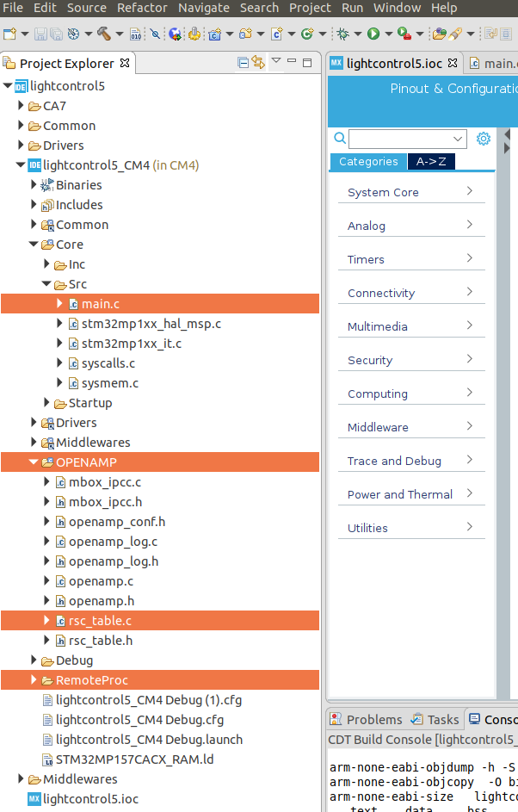Open the Build hammer dropdown arrow

pyautogui.click(x=120, y=34)
